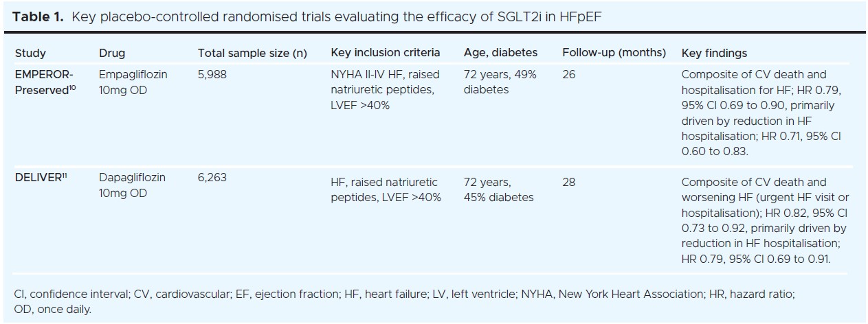Click the 5,988 sample size value
This screenshot has width=868, height=324.
[x=212, y=74]
